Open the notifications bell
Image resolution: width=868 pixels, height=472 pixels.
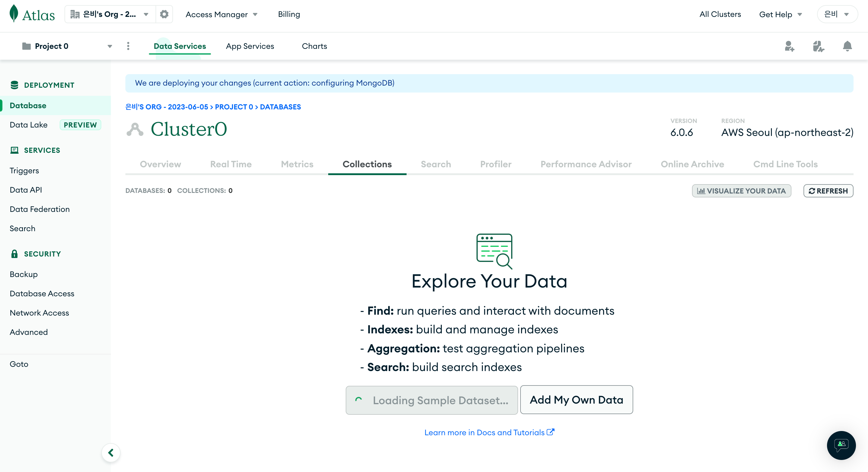click(x=847, y=46)
